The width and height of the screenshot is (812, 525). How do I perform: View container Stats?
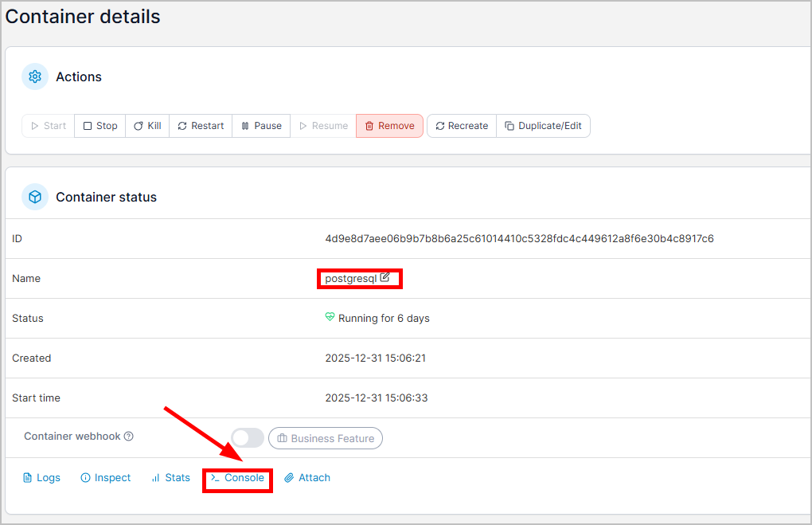[171, 478]
